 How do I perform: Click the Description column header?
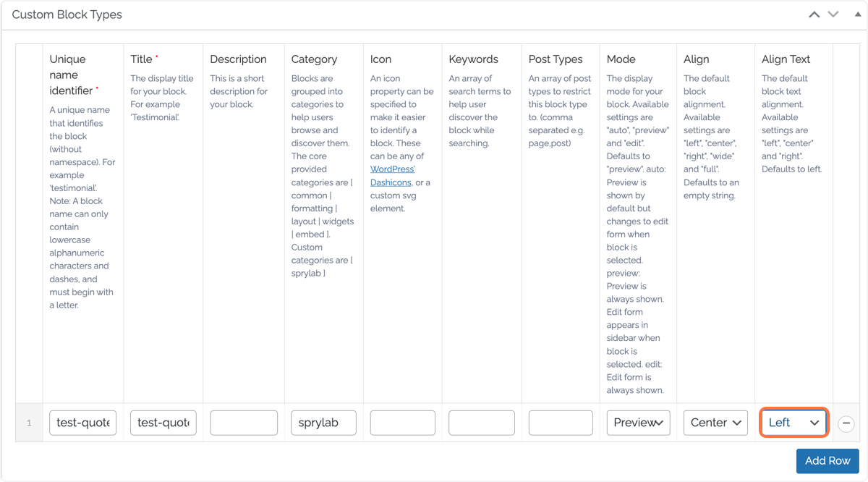[238, 59]
